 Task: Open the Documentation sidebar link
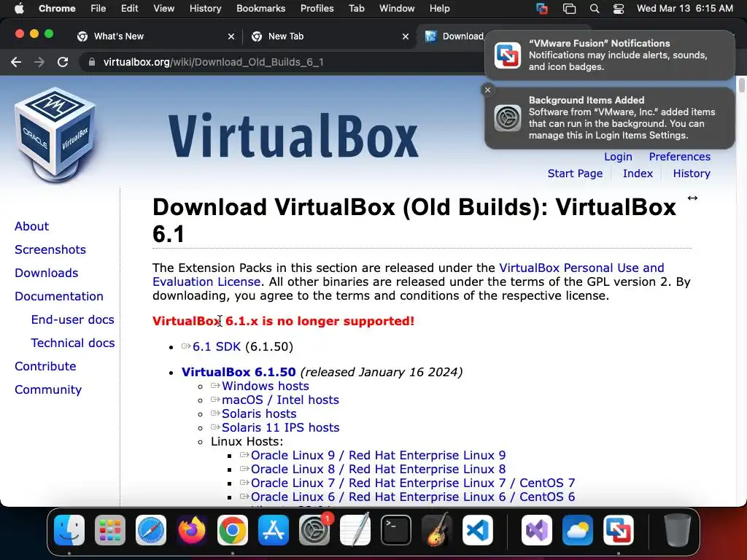coord(58,296)
